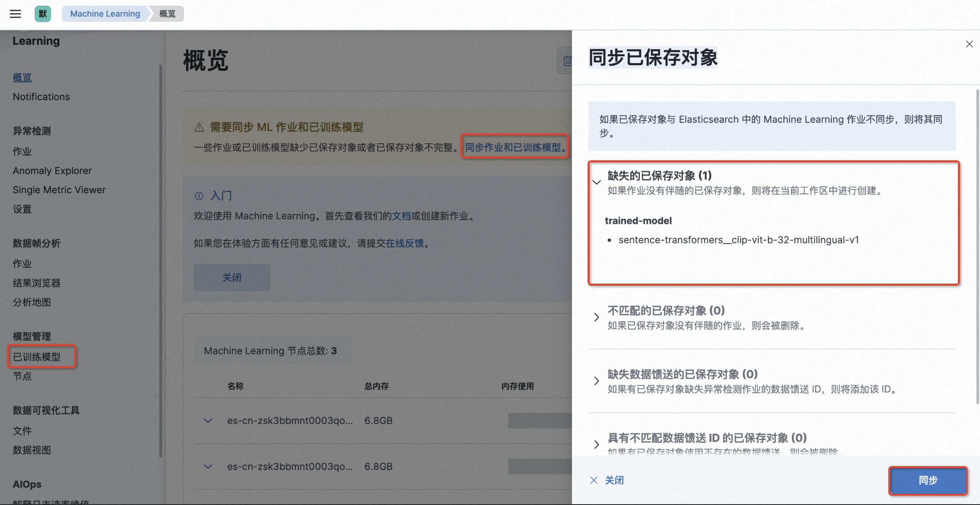Open Single Metric Viewer
This screenshot has width=980, height=505.
tap(59, 190)
